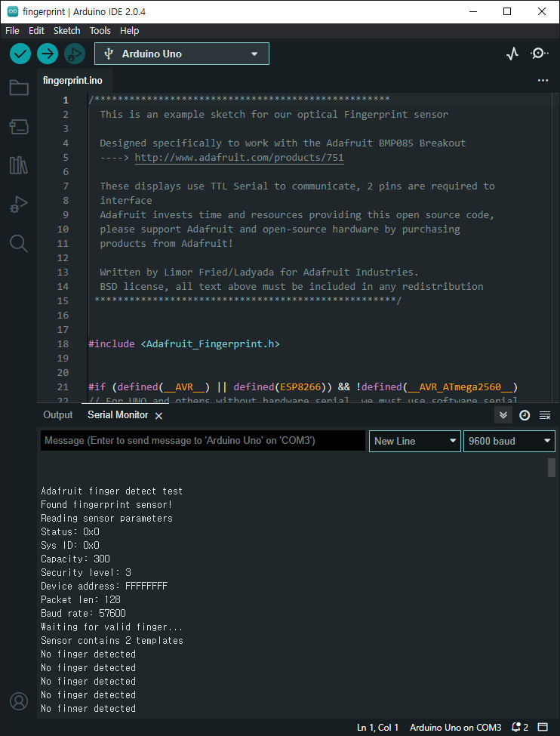The image size is (560, 736).
Task: Click 'Written by Limor Fried/Ladyada' comment line
Action: point(259,273)
